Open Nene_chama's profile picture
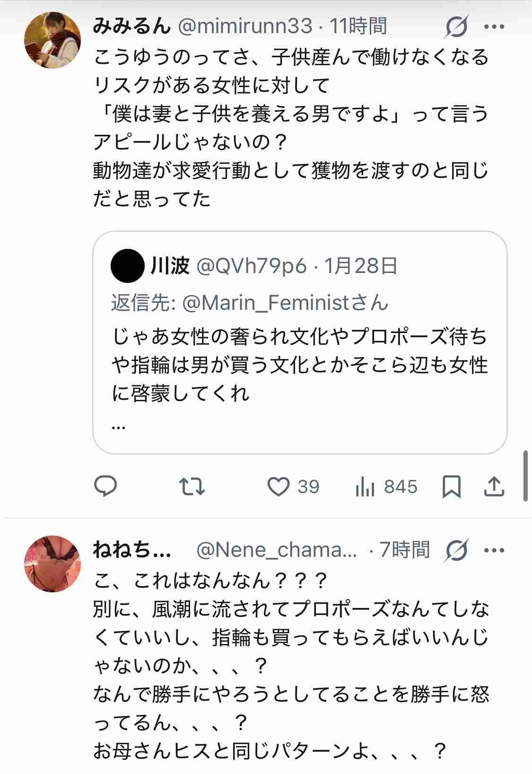The image size is (532, 774). pyautogui.click(x=52, y=563)
